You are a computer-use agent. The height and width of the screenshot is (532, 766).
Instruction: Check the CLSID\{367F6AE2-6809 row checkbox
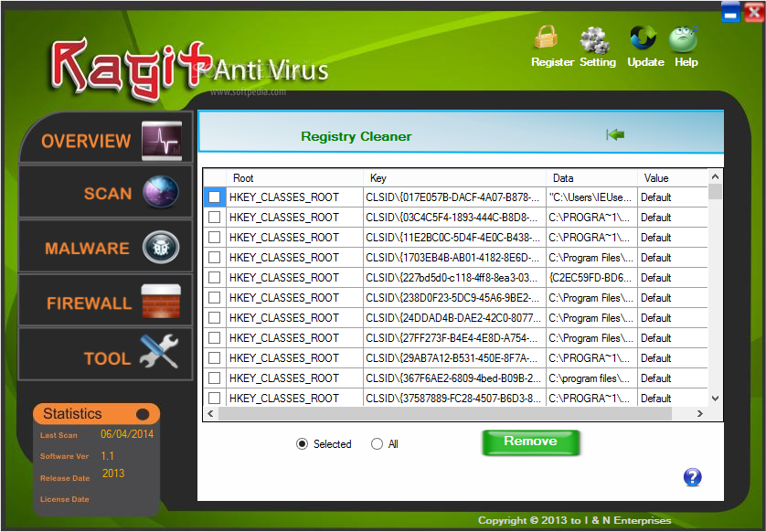(x=215, y=378)
